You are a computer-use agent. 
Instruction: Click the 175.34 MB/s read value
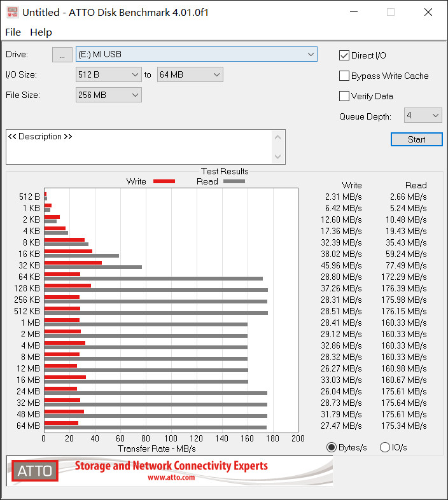(x=403, y=426)
